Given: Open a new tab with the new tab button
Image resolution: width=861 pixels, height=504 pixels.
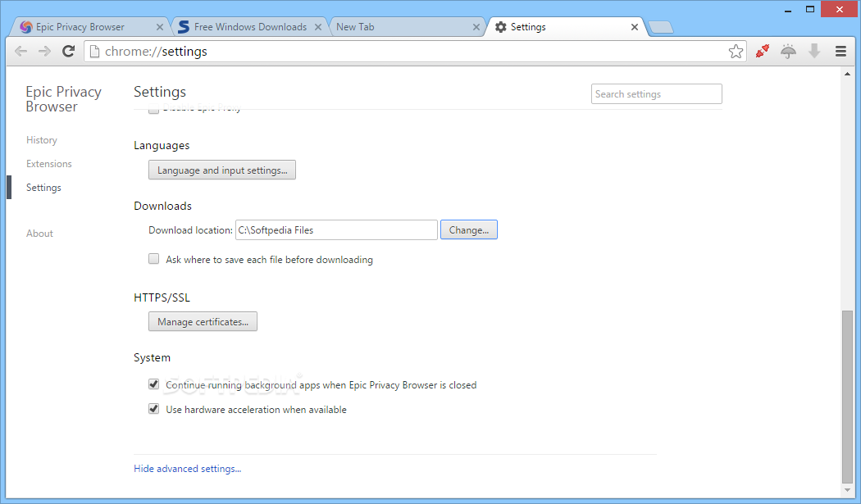Looking at the screenshot, I should pyautogui.click(x=661, y=27).
